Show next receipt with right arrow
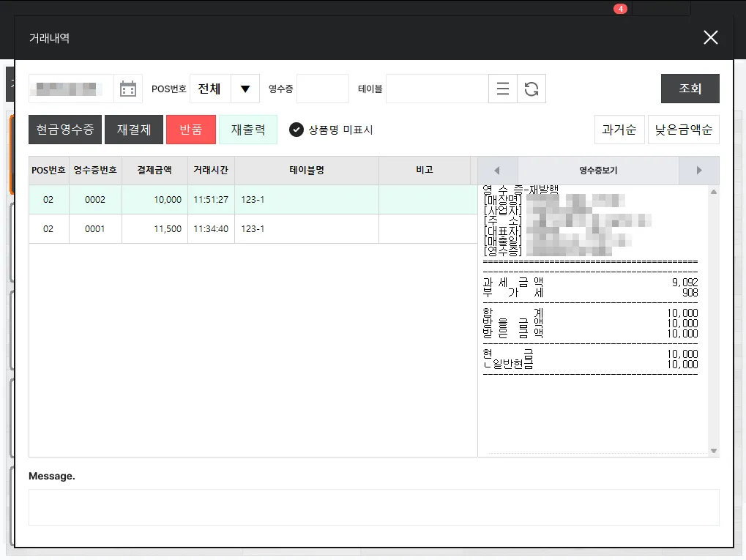Screen dimensions: 746x560 coord(699,171)
